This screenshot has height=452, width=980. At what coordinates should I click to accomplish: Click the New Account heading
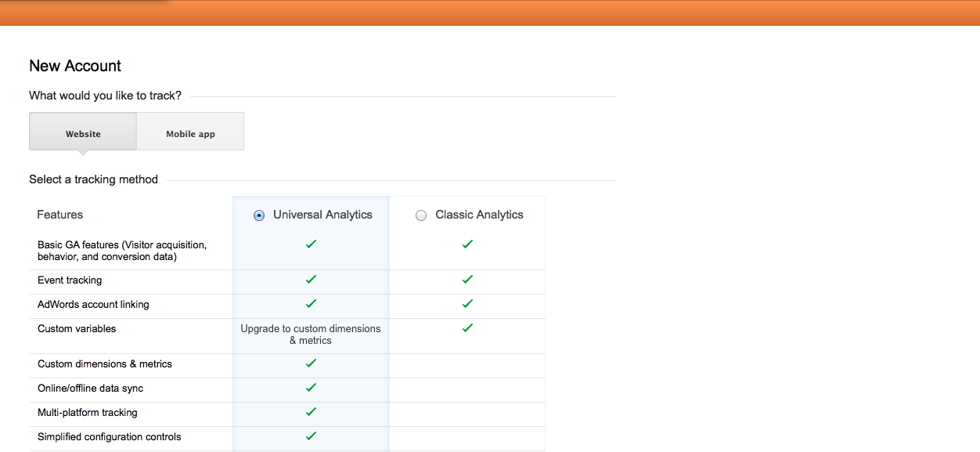(75, 66)
